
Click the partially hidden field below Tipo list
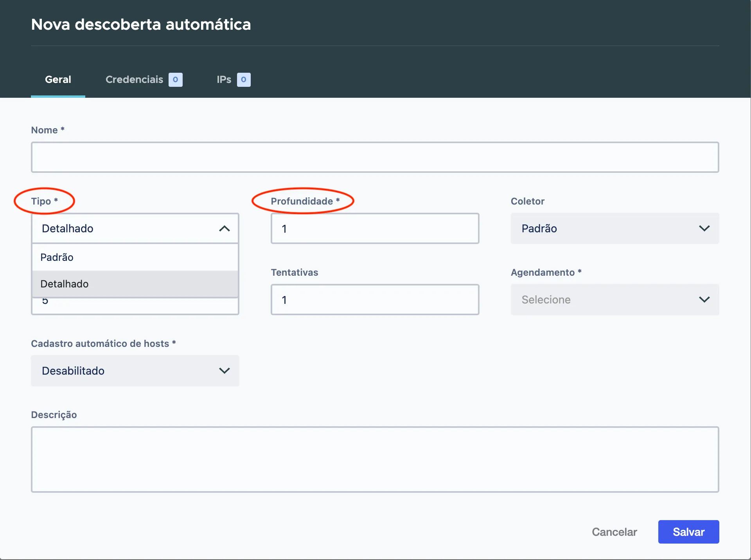(x=135, y=306)
